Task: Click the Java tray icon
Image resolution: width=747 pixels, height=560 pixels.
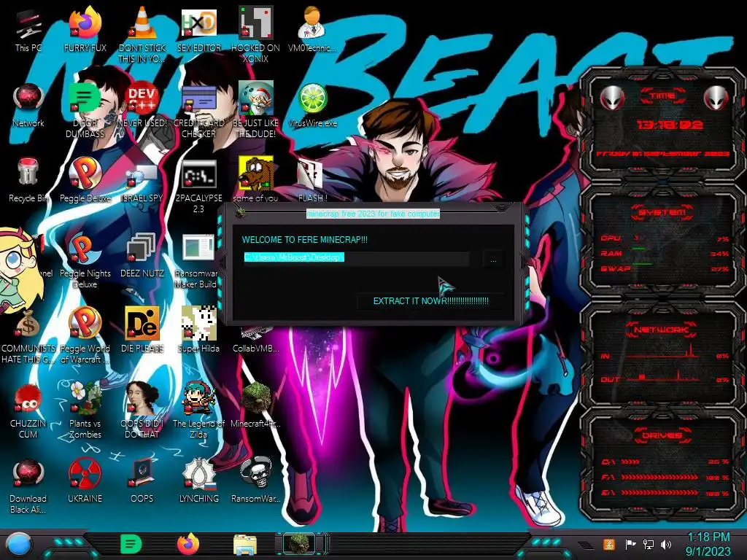Action: (x=609, y=544)
